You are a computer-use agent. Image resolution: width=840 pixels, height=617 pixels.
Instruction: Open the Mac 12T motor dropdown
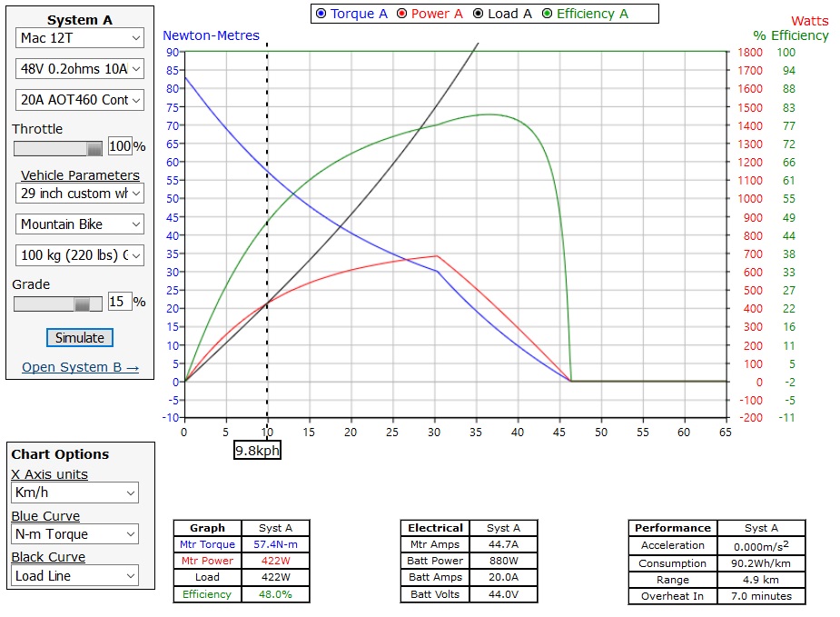point(80,38)
